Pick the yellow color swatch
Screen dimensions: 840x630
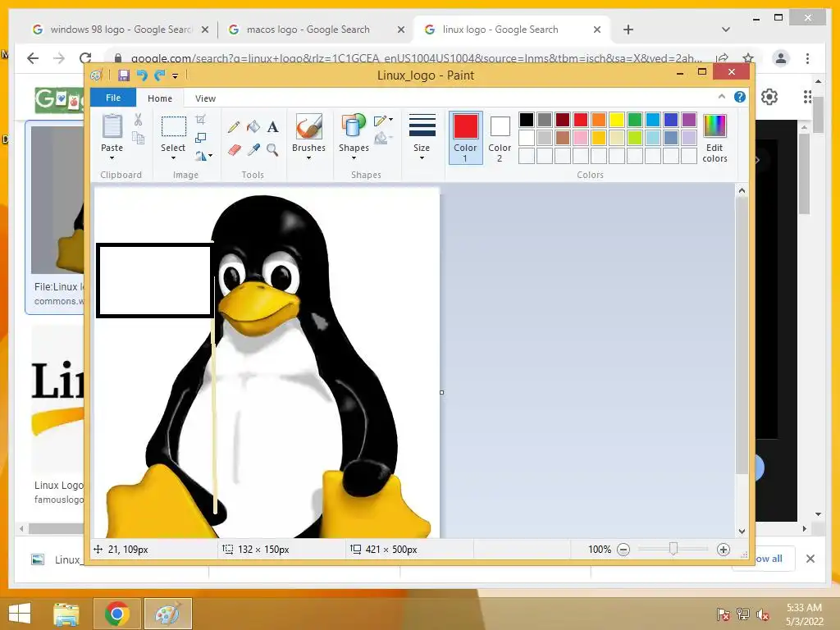pos(617,120)
